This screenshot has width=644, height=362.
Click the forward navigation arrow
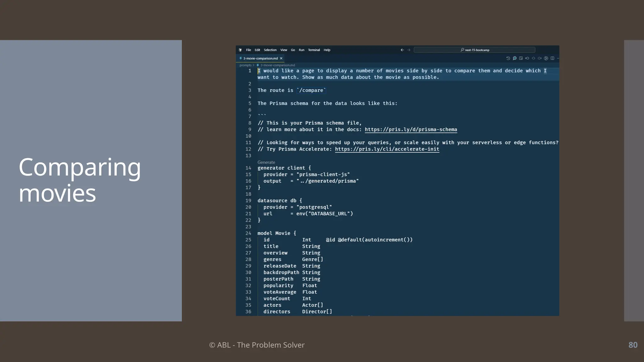[409, 50]
